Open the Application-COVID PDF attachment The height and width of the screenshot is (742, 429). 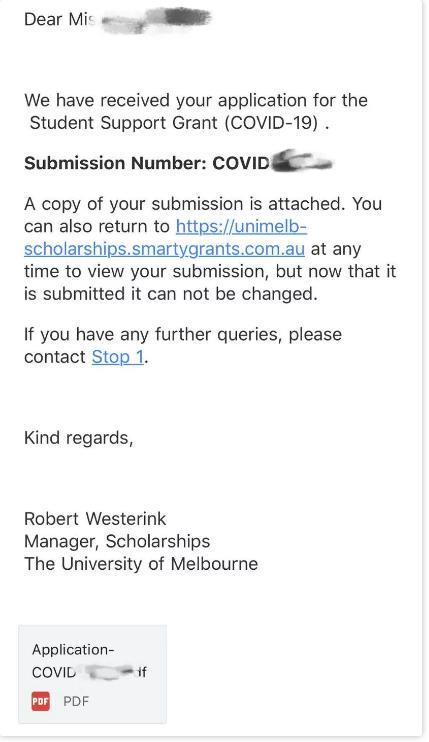point(93,674)
